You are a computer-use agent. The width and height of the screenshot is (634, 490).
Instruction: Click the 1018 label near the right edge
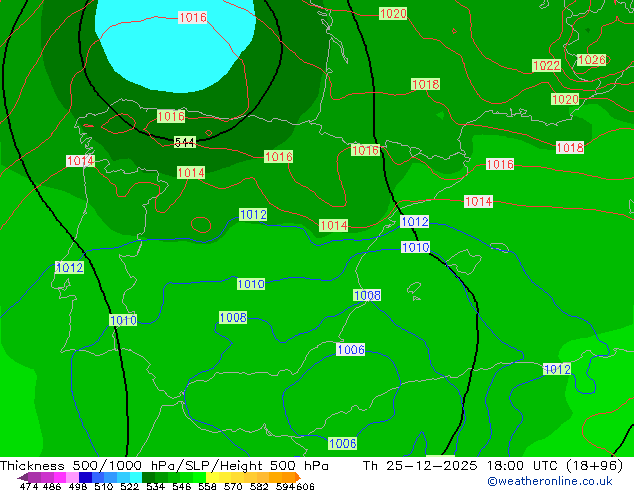pos(570,148)
